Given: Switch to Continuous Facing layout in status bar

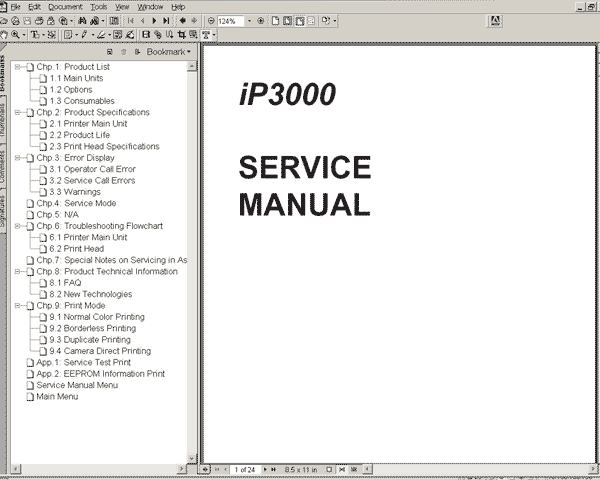Looking at the screenshot, I should (x=354, y=469).
